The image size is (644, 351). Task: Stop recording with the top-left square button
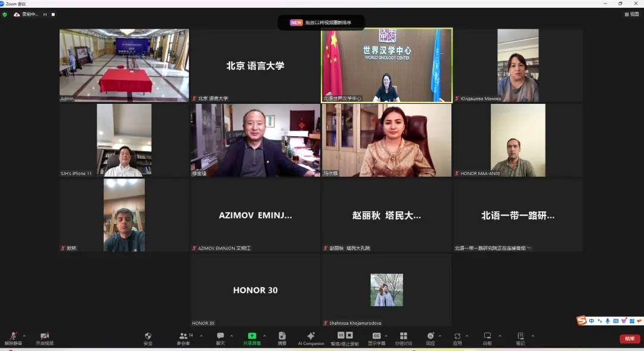[53, 14]
